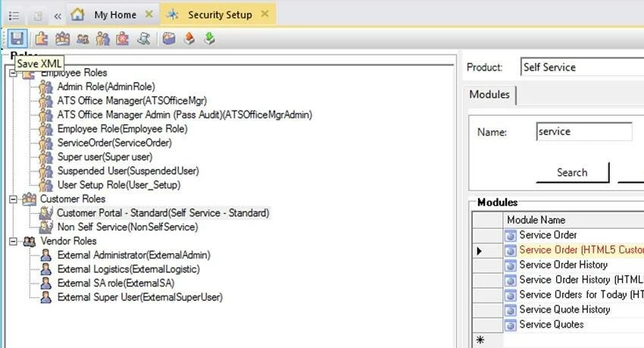This screenshot has width=644, height=348.
Task: Open the Product combo box
Action: [x=581, y=67]
